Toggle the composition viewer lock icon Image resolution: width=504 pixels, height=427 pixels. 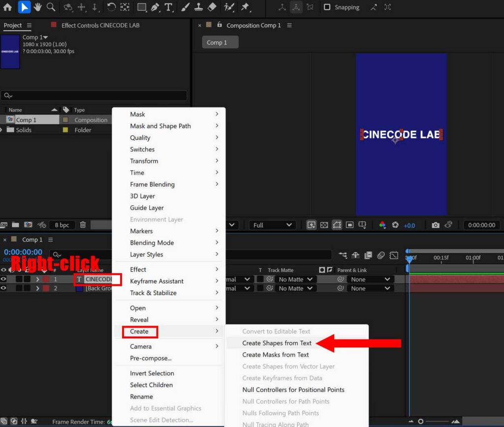click(x=220, y=25)
